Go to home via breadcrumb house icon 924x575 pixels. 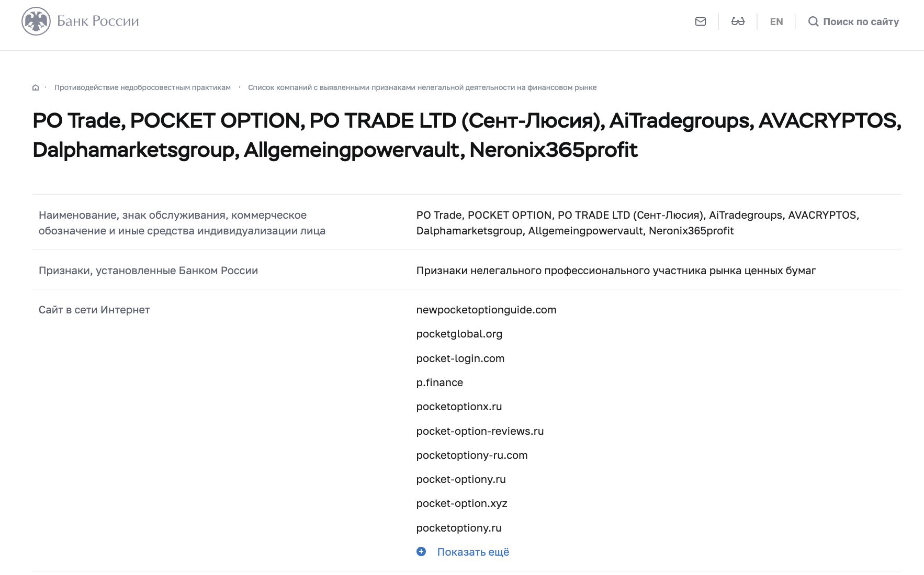pos(36,87)
